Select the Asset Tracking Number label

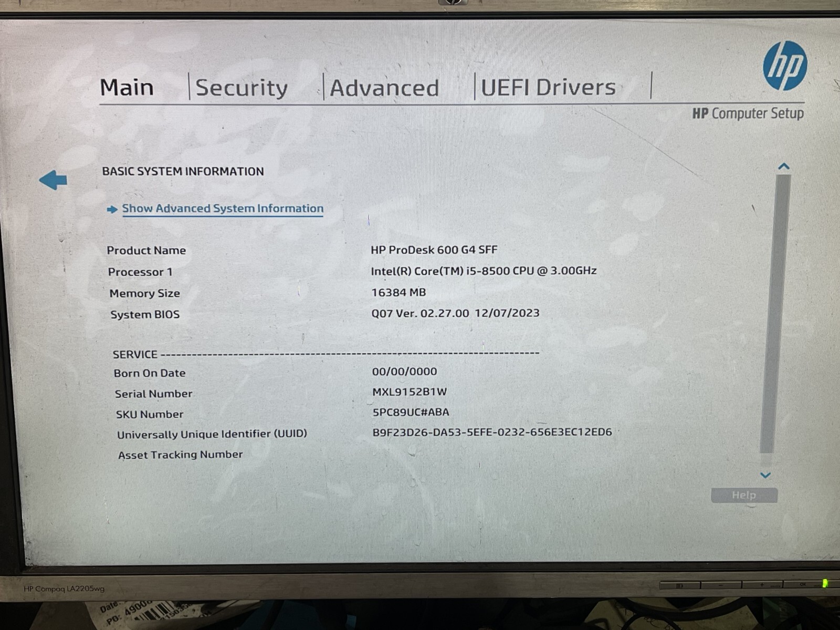(x=180, y=455)
